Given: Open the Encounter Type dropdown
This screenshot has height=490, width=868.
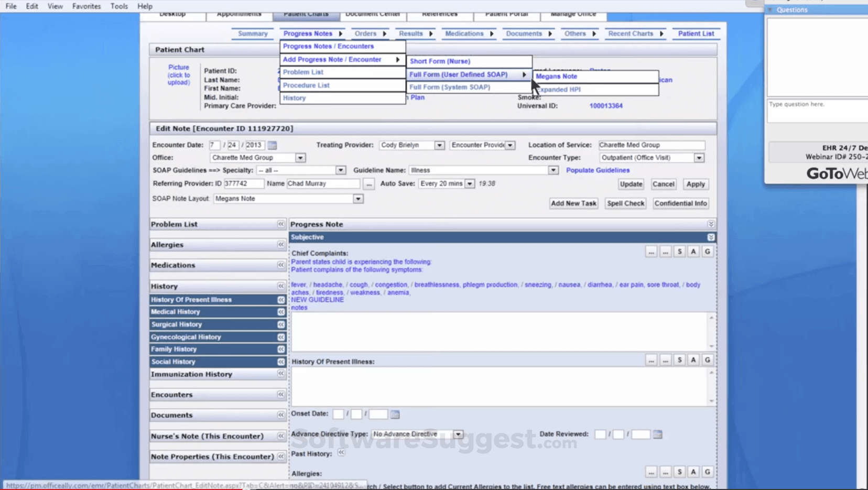Looking at the screenshot, I should [x=699, y=157].
